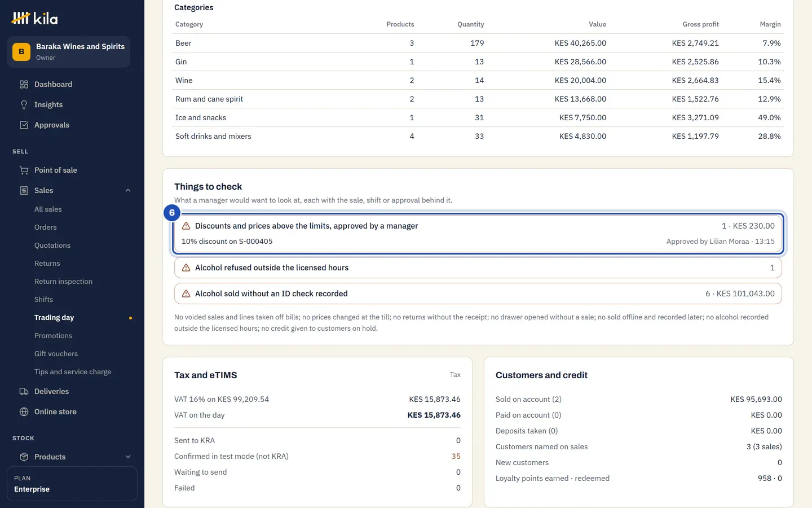Screen dimensions: 812x508
Task: Open Return inspection page
Action: pos(63,281)
